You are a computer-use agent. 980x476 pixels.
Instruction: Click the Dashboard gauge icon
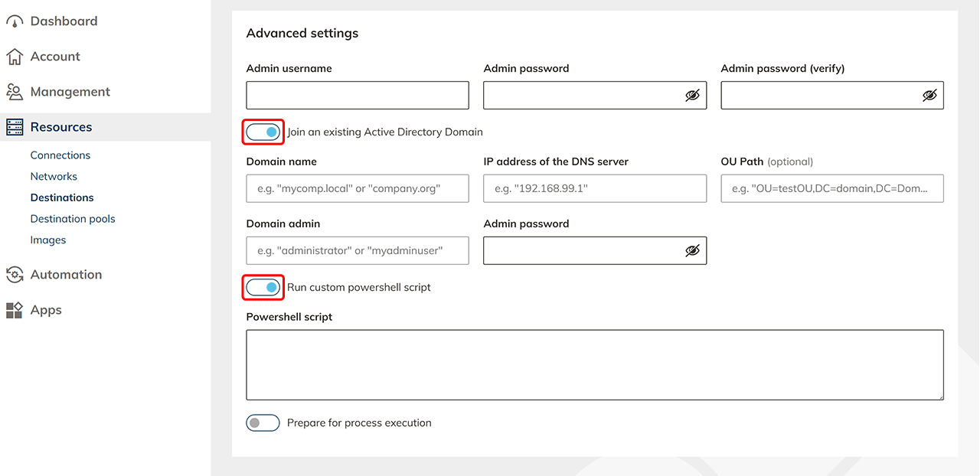pos(15,21)
